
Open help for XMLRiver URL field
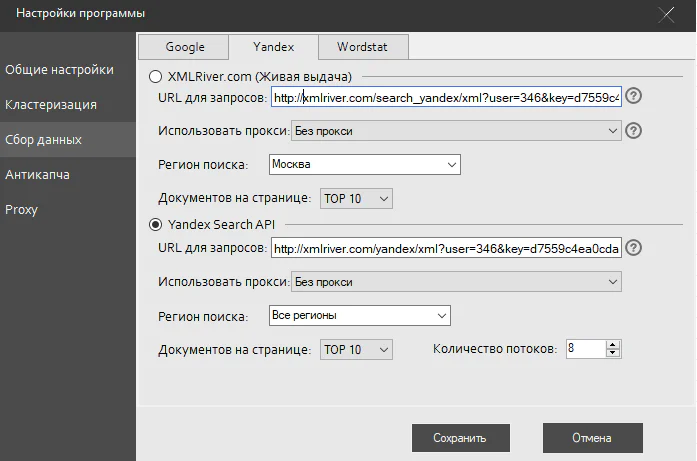[633, 96]
